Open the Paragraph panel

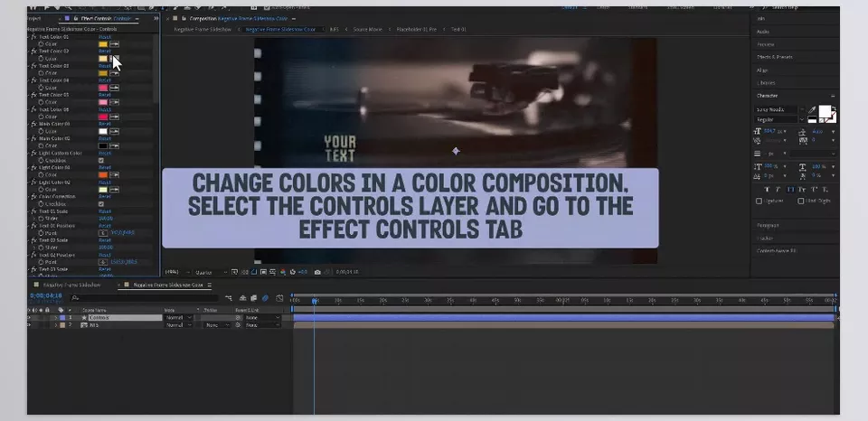768,225
